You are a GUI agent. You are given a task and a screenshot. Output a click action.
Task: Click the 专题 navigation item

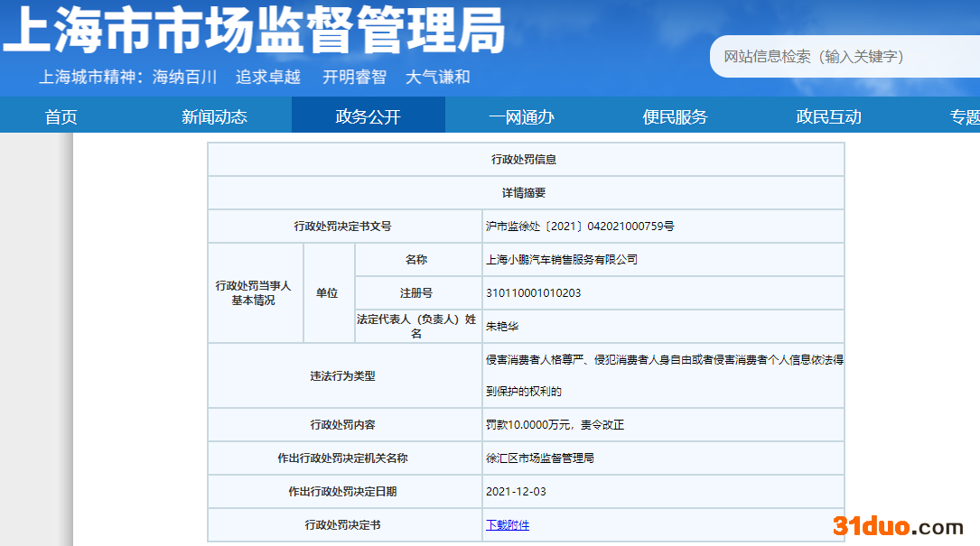coord(964,116)
